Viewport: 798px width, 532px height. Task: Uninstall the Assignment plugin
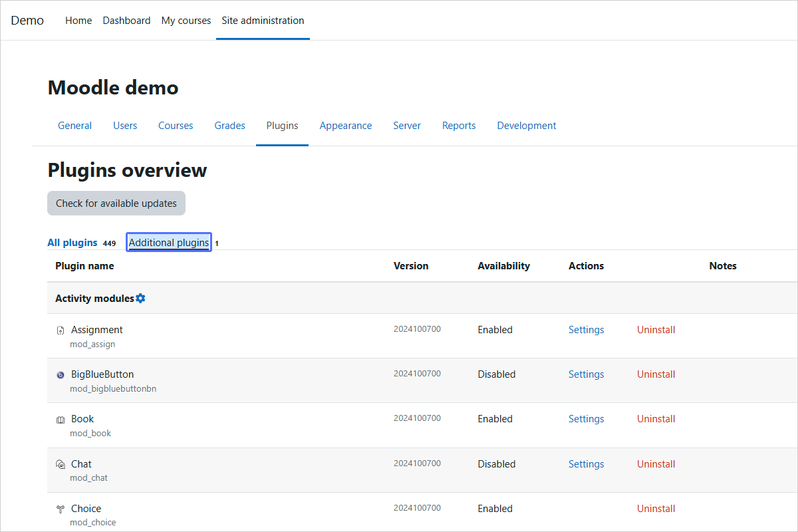click(x=656, y=330)
